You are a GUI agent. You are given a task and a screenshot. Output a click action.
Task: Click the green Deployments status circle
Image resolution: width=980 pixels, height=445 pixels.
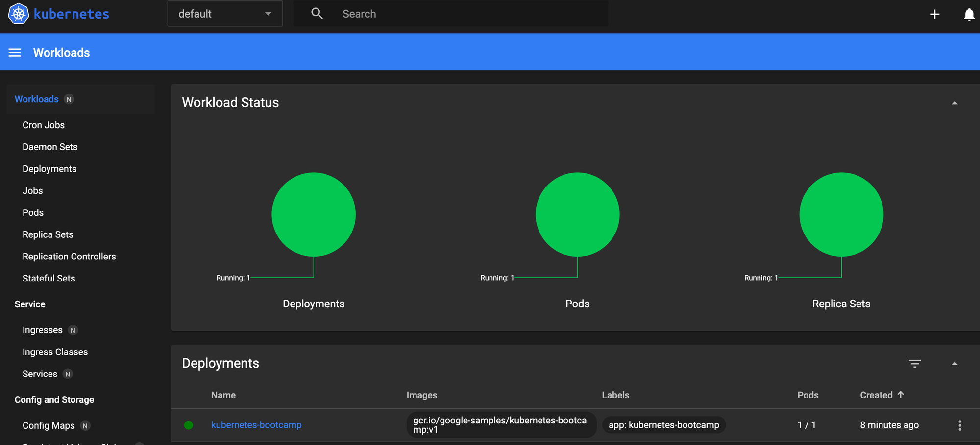pyautogui.click(x=314, y=214)
